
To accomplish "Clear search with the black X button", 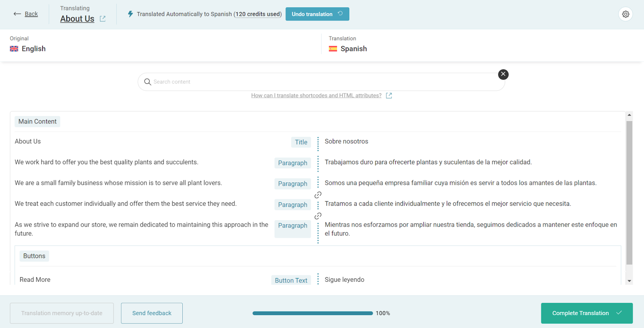I will [x=503, y=74].
